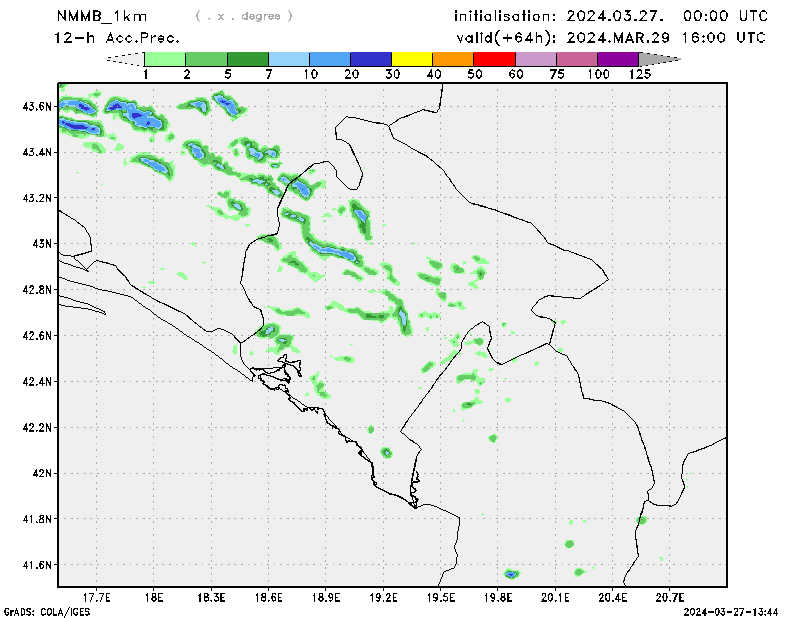Click the 18E longitude label

pyautogui.click(x=154, y=598)
